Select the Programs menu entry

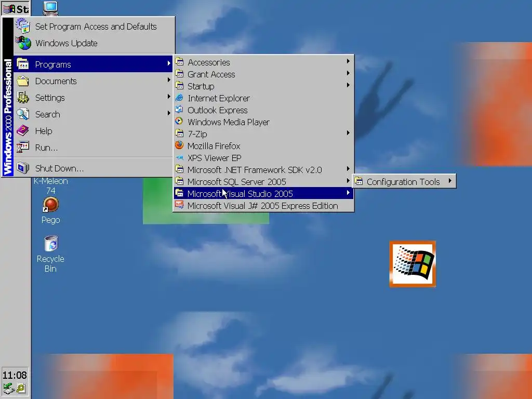[x=94, y=64]
